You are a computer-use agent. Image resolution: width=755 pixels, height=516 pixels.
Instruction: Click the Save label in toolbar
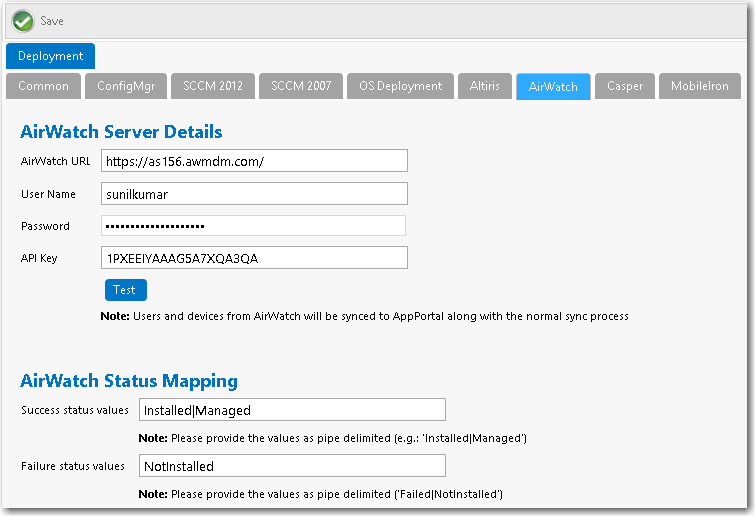coord(52,21)
